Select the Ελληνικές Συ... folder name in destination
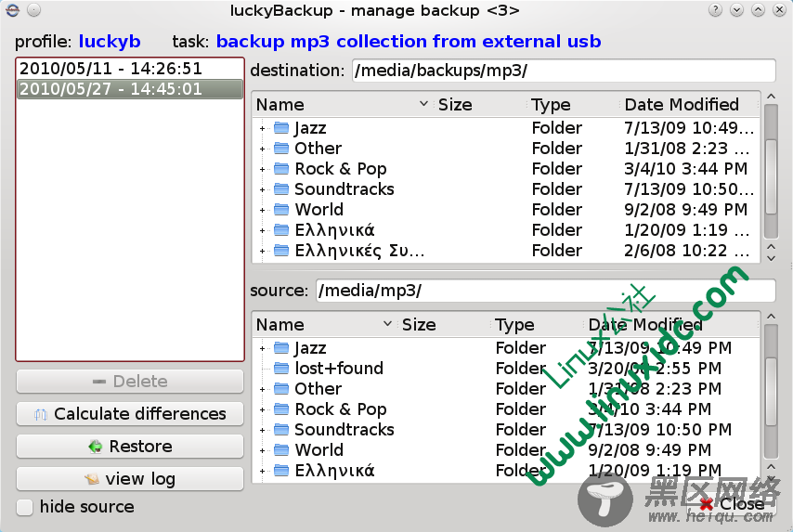The width and height of the screenshot is (793, 532). [359, 251]
